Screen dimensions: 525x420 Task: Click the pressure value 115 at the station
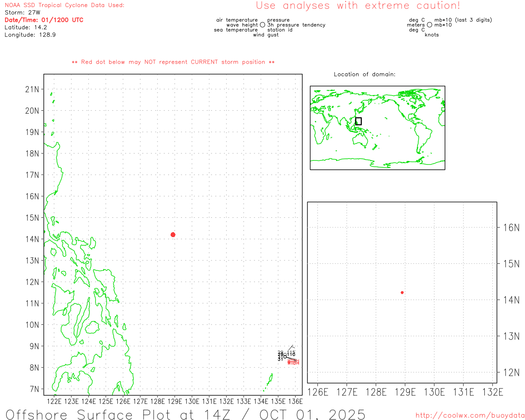pyautogui.click(x=291, y=352)
